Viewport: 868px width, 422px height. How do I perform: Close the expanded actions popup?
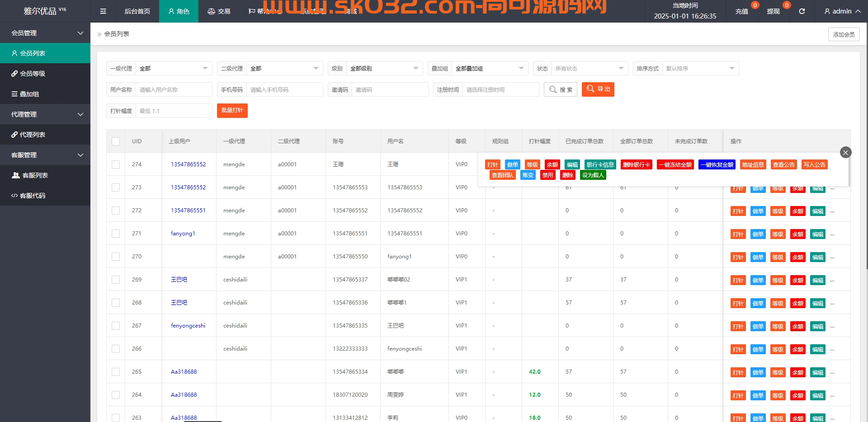coord(845,152)
